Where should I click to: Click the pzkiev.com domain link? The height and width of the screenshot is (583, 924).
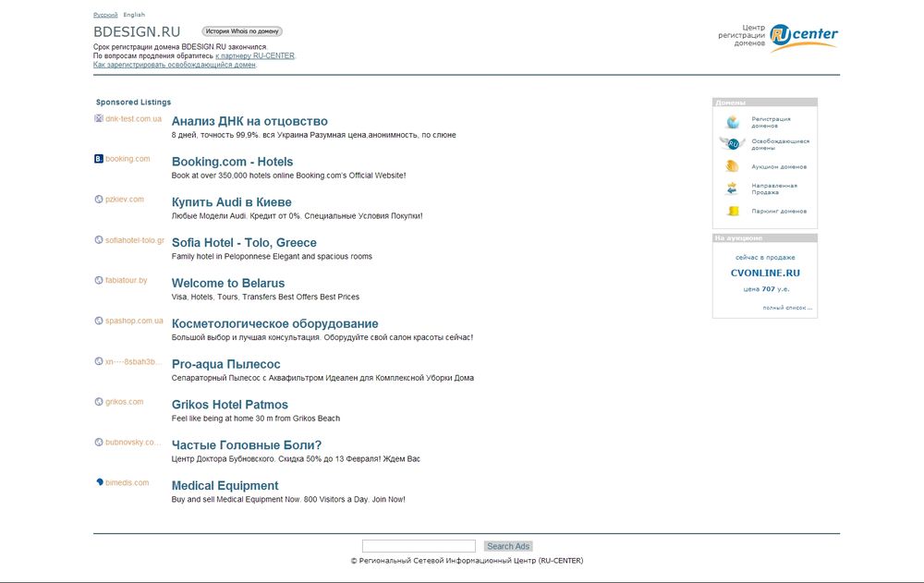pos(125,200)
